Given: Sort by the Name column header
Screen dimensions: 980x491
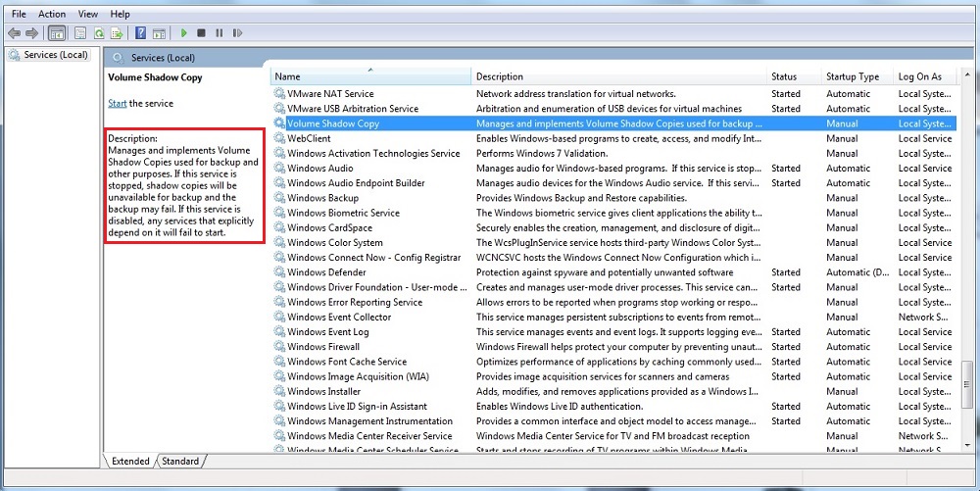Looking at the screenshot, I should [x=370, y=76].
